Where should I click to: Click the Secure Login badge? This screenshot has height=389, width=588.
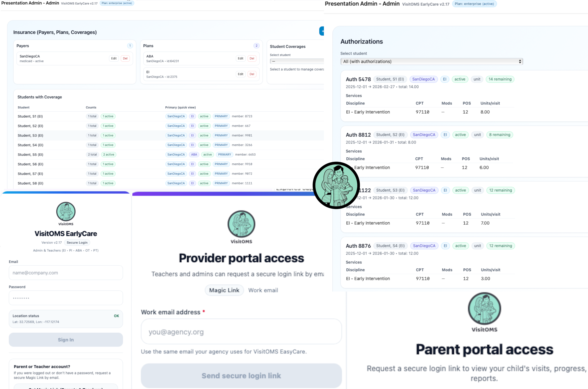pos(77,242)
